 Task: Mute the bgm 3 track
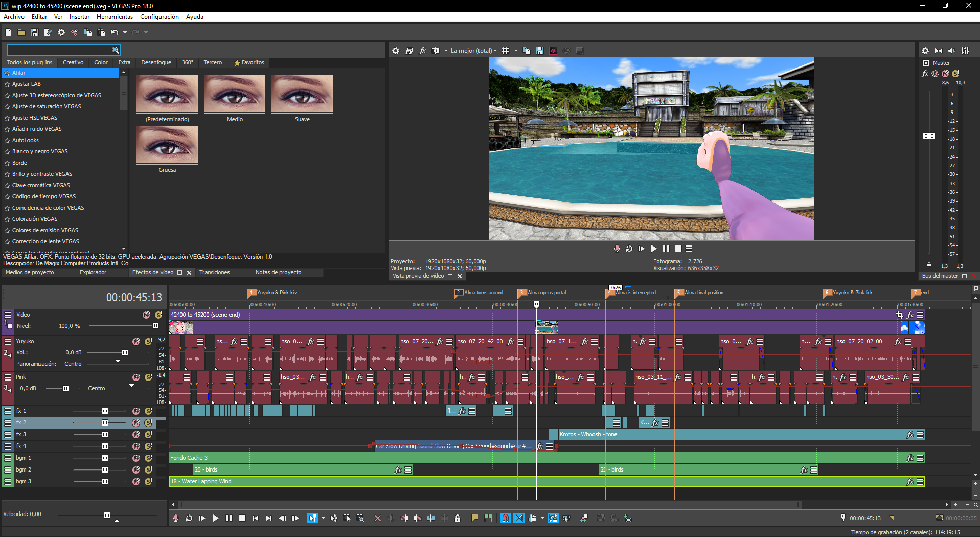pos(136,481)
